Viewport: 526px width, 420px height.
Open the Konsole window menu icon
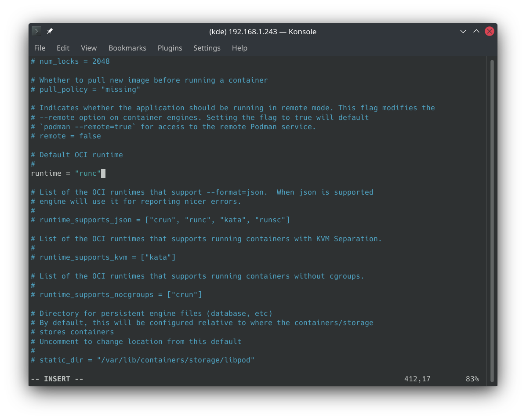(x=36, y=31)
